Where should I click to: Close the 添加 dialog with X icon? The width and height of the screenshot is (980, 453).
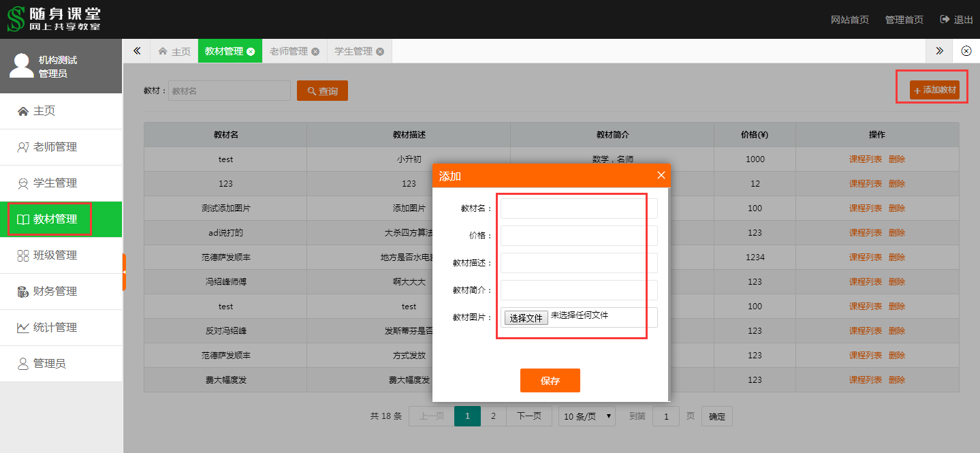(661, 176)
